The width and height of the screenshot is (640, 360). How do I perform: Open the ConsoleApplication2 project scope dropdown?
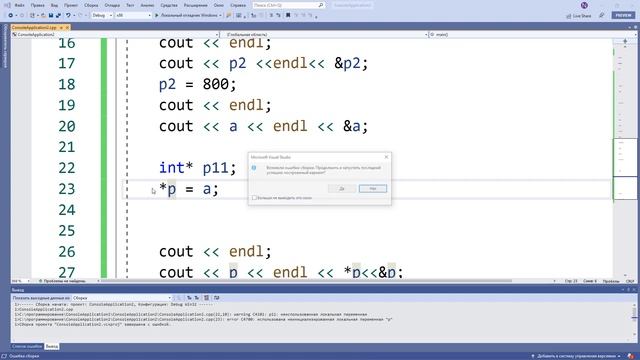pos(115,35)
